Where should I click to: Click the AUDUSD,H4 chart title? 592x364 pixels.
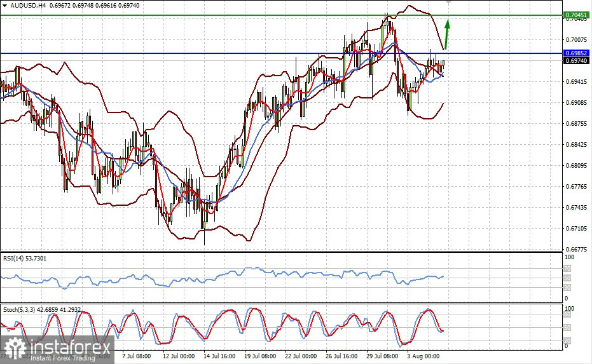click(29, 6)
